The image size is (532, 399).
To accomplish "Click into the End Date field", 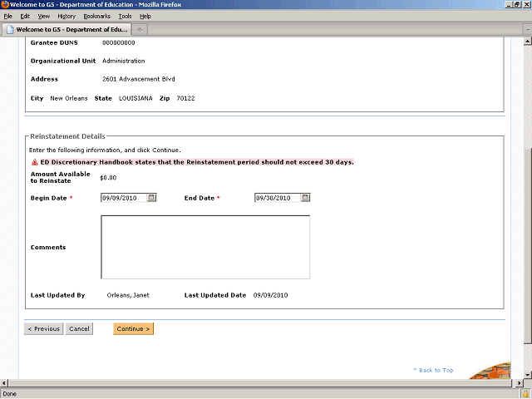I will tap(278, 198).
